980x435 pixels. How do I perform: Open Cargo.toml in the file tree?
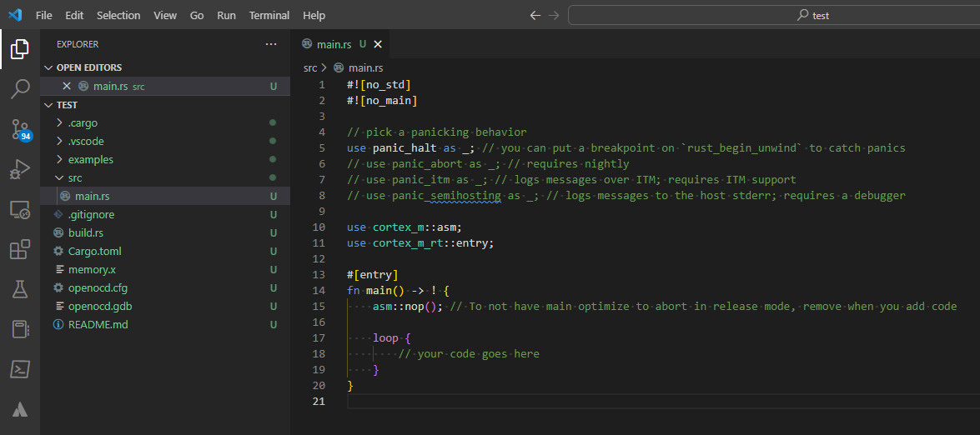(95, 252)
